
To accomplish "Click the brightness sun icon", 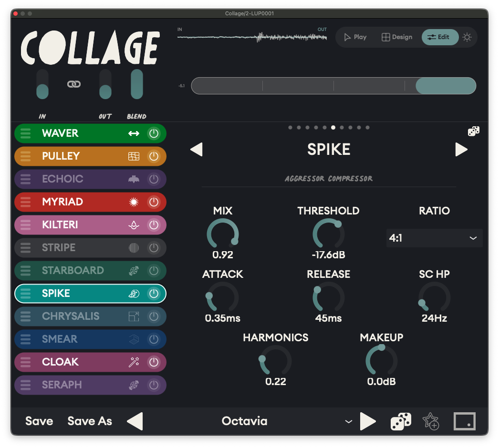I will [467, 37].
